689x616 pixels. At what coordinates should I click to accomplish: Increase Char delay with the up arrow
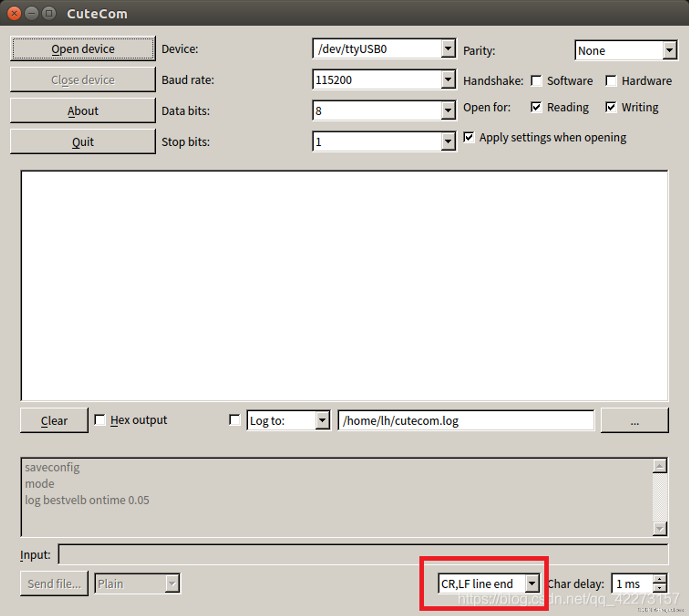pos(660,579)
